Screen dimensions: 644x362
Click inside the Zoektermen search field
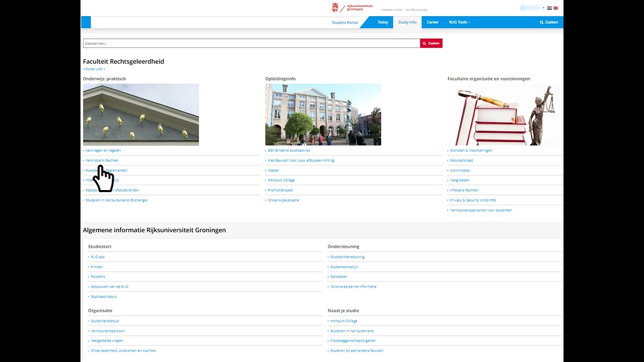[252, 43]
